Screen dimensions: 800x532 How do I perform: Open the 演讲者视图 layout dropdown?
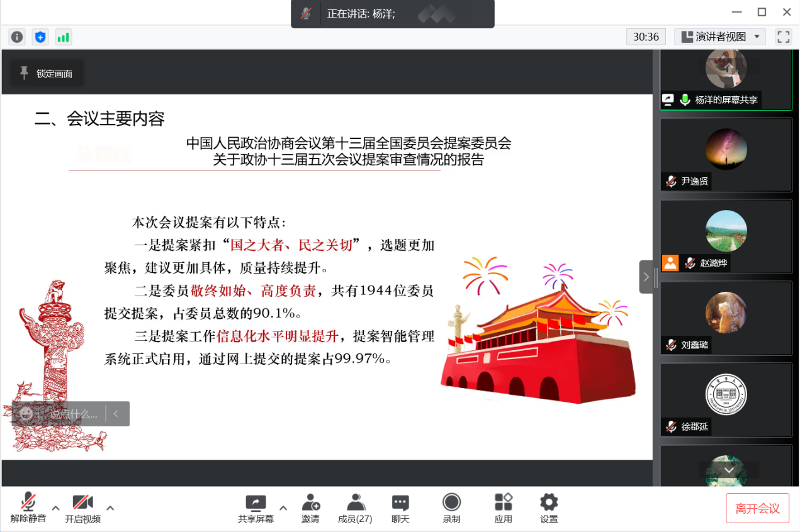(x=720, y=37)
